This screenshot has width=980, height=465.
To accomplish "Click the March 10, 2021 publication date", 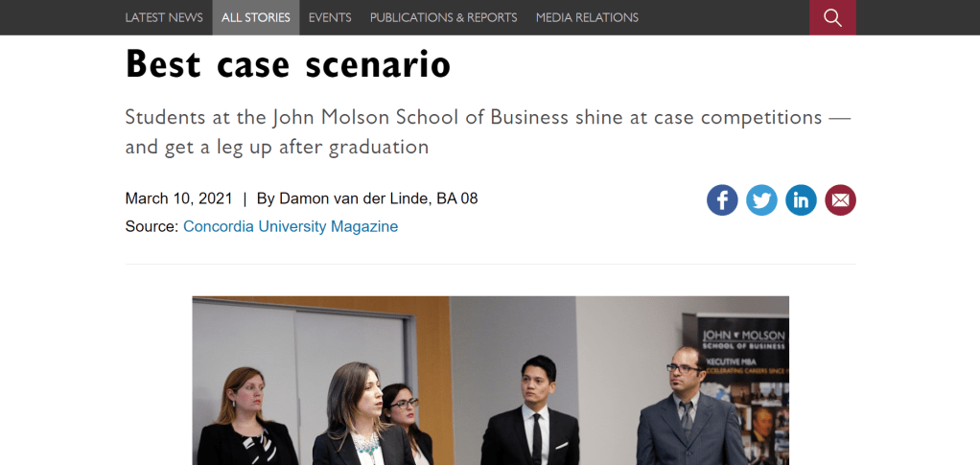I will click(178, 198).
